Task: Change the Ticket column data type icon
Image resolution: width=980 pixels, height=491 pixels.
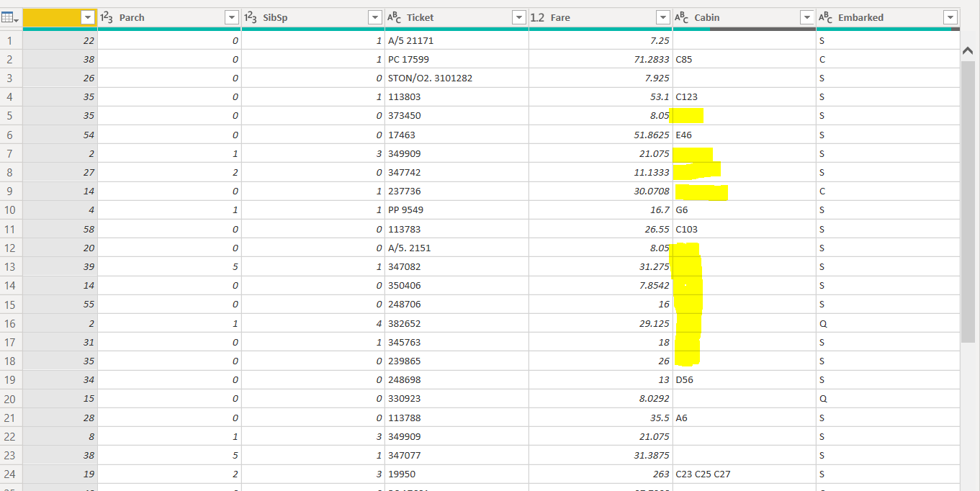Action: coord(394,17)
